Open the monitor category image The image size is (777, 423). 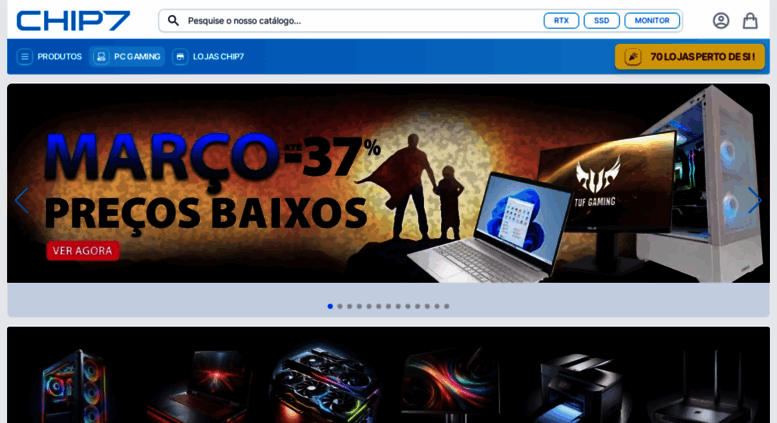(x=451, y=385)
